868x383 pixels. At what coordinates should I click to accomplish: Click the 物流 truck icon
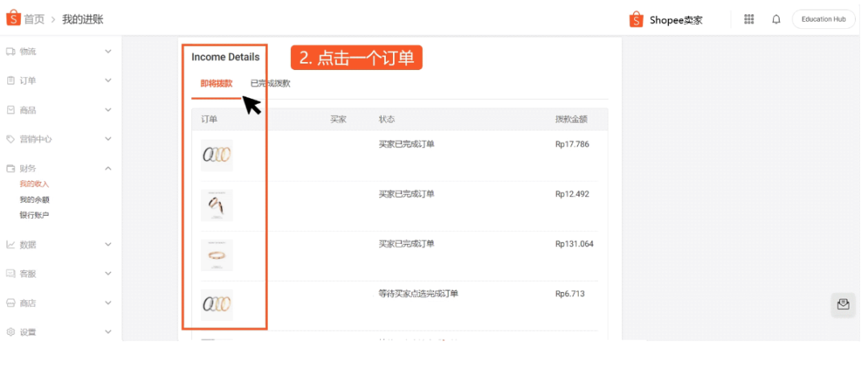click(10, 51)
